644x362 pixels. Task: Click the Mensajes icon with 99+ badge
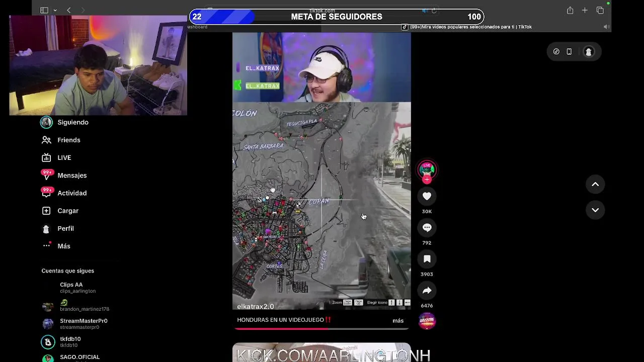click(x=47, y=174)
